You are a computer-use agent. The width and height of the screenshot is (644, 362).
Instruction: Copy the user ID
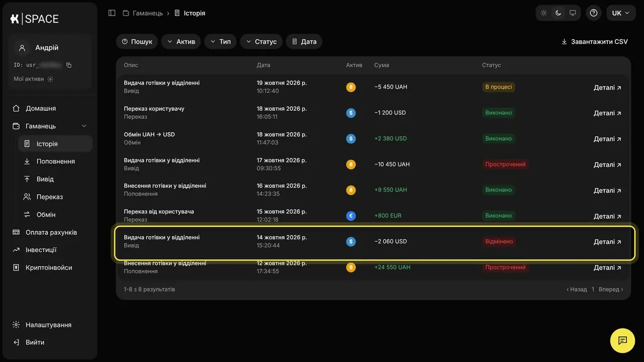tap(69, 65)
